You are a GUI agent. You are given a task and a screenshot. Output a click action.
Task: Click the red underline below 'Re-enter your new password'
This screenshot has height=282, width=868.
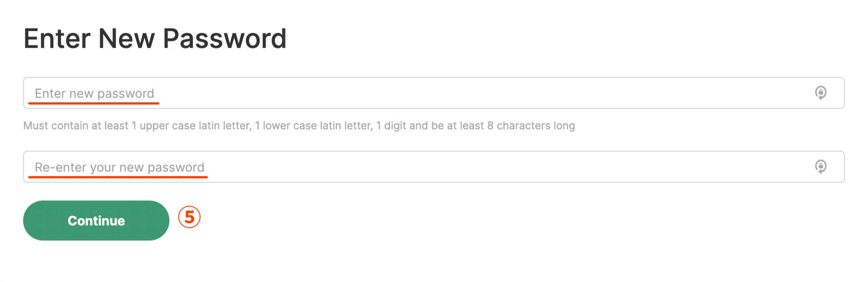(x=118, y=177)
